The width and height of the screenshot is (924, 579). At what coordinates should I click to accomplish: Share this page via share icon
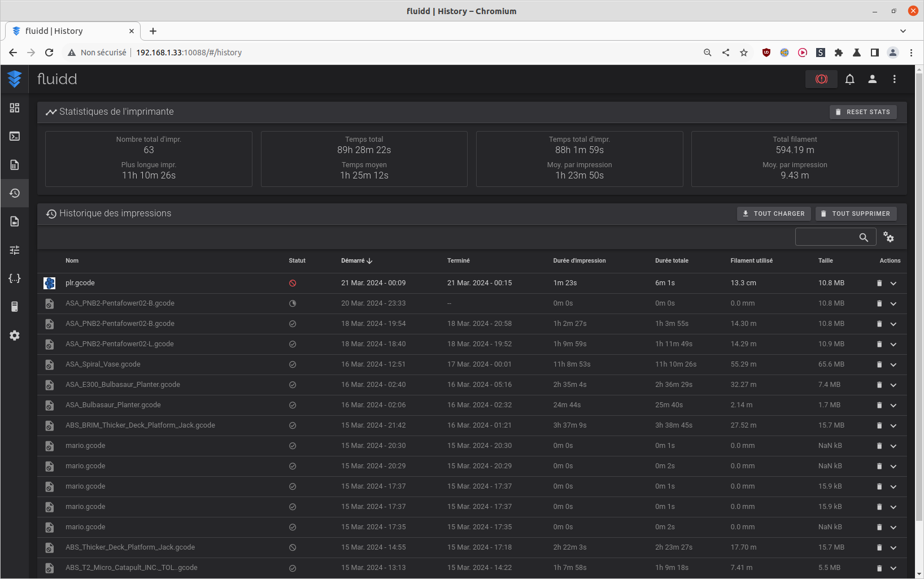coord(726,53)
